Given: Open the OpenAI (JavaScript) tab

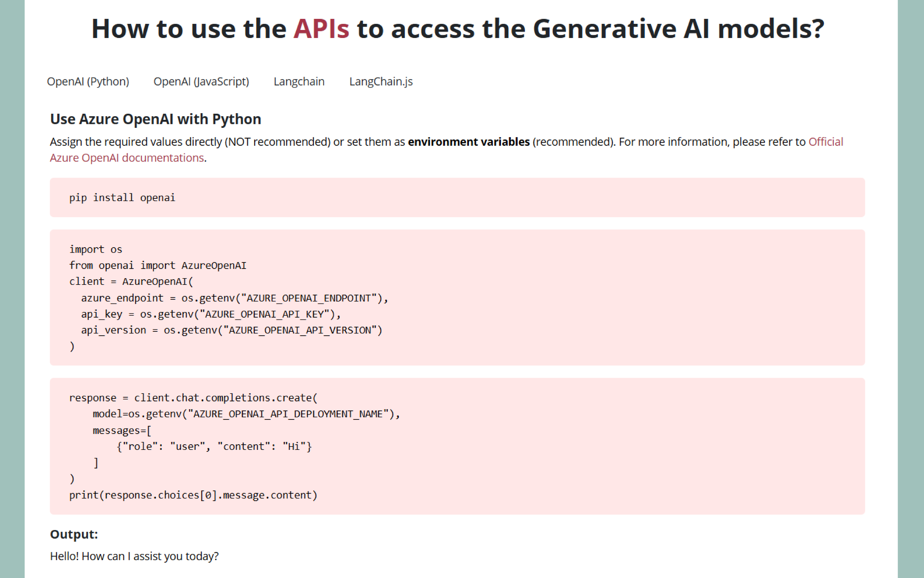Looking at the screenshot, I should [201, 82].
